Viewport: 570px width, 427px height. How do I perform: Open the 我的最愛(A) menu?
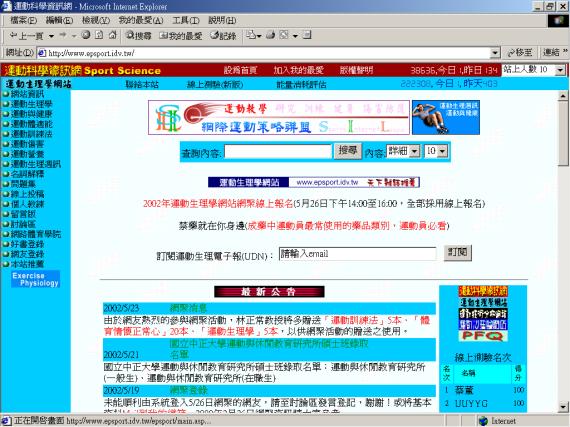[x=141, y=20]
